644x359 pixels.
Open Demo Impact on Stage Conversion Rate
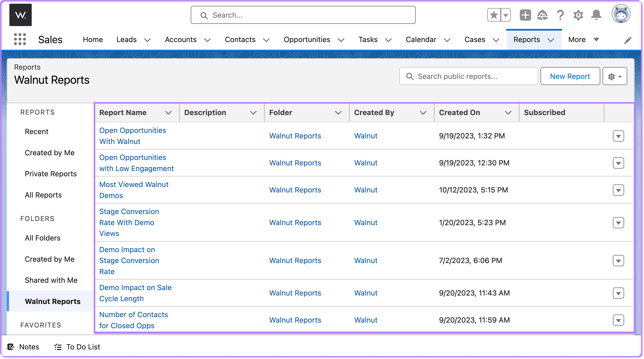point(129,260)
